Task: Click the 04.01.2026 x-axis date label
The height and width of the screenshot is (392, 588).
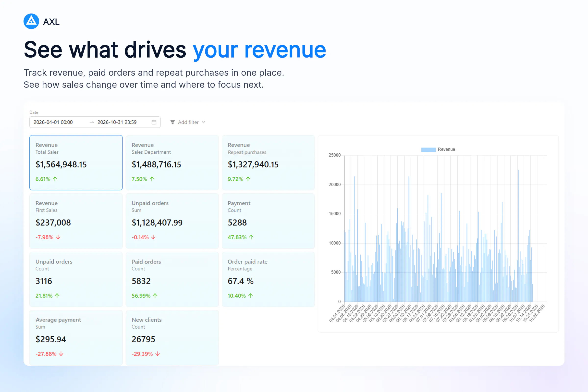Action: point(337,314)
